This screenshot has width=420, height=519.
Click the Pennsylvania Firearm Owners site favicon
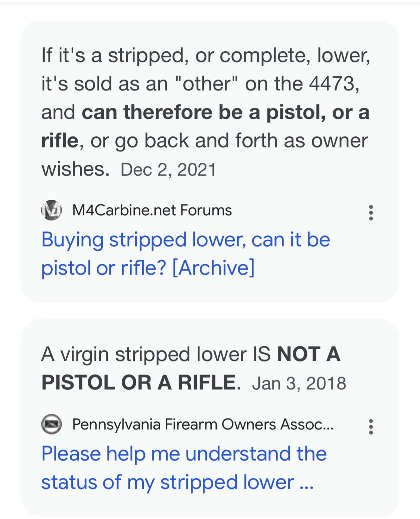(x=51, y=424)
